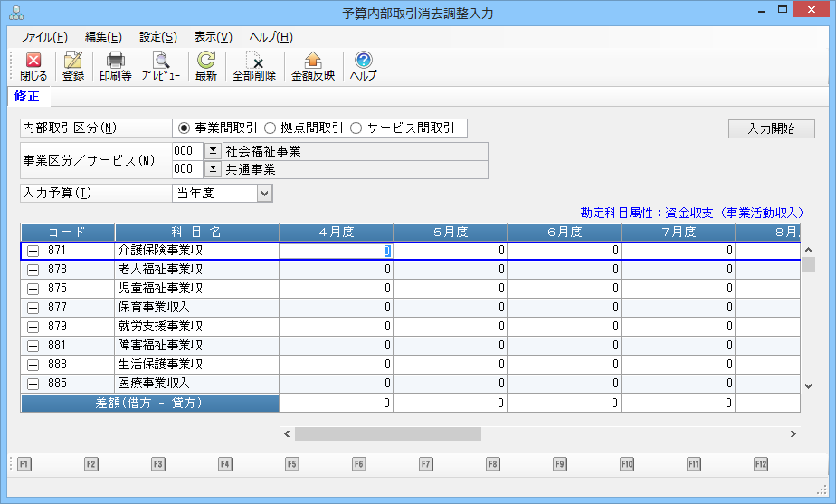
Task: Open the ファイル(F) menu
Action: [43, 37]
